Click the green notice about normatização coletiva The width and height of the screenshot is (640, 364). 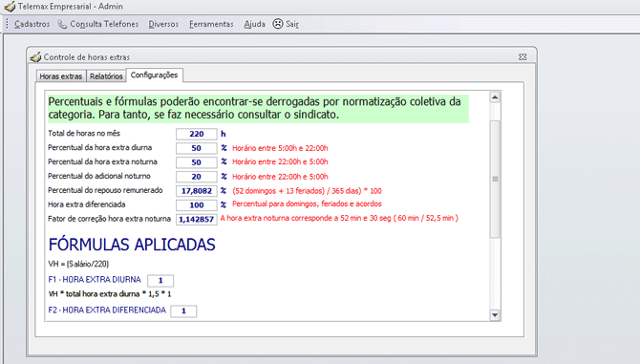(x=257, y=108)
